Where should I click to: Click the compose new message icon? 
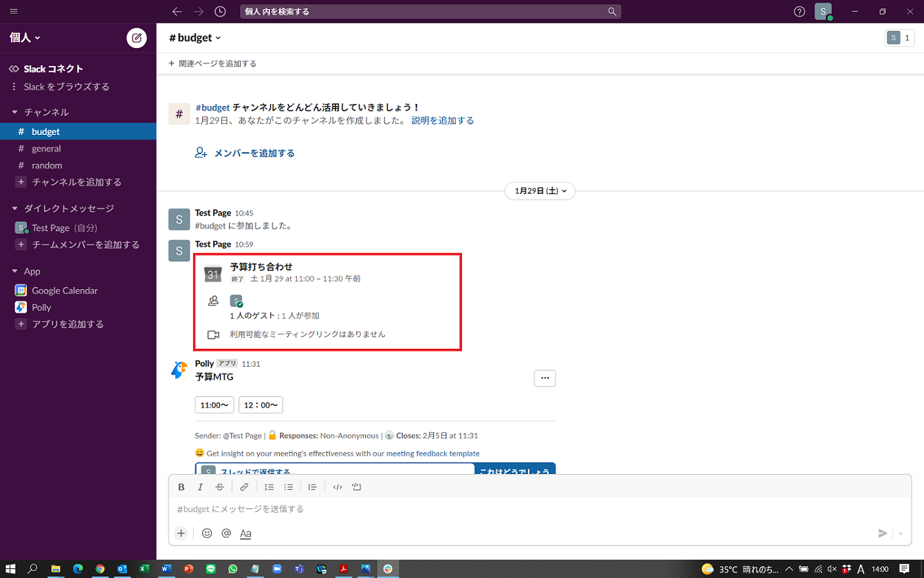(137, 38)
